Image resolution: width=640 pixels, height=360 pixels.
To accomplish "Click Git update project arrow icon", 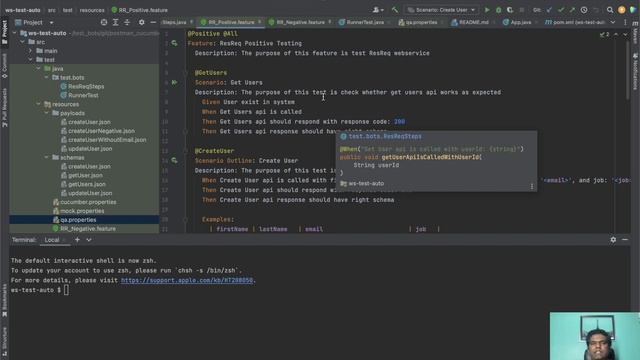I will 549,10.
